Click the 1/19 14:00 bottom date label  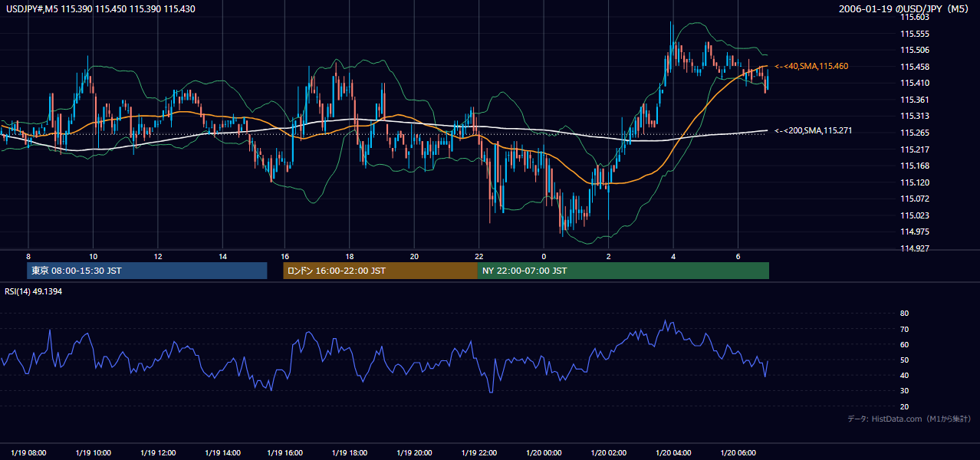point(222,452)
